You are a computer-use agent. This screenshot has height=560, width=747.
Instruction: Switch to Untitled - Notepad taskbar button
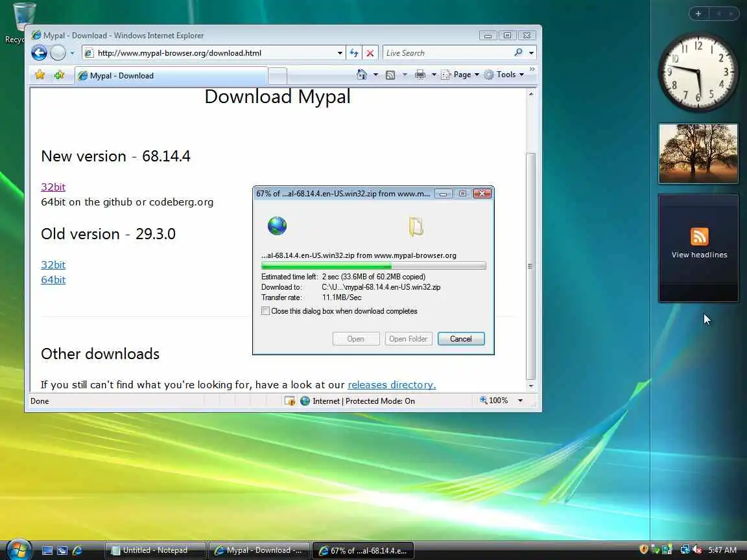point(155,550)
